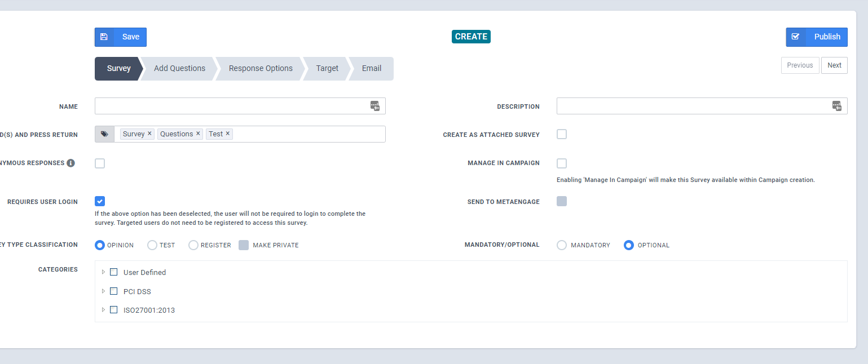
Task: Toggle the Make Private checkbox
Action: (x=244, y=245)
